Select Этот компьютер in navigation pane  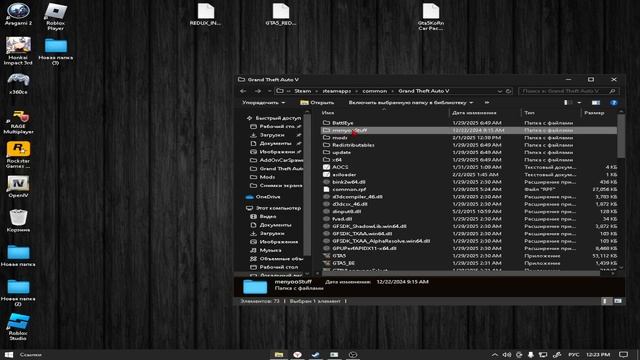(278, 208)
